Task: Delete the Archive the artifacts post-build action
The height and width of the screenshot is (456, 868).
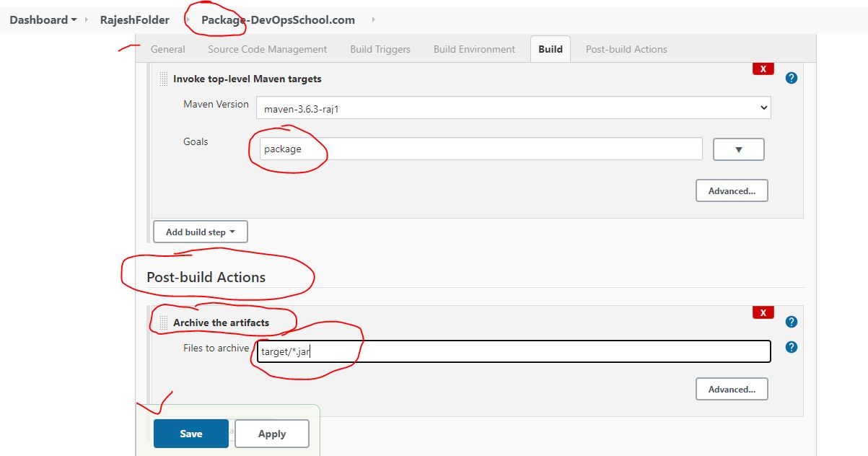Action: [763, 312]
